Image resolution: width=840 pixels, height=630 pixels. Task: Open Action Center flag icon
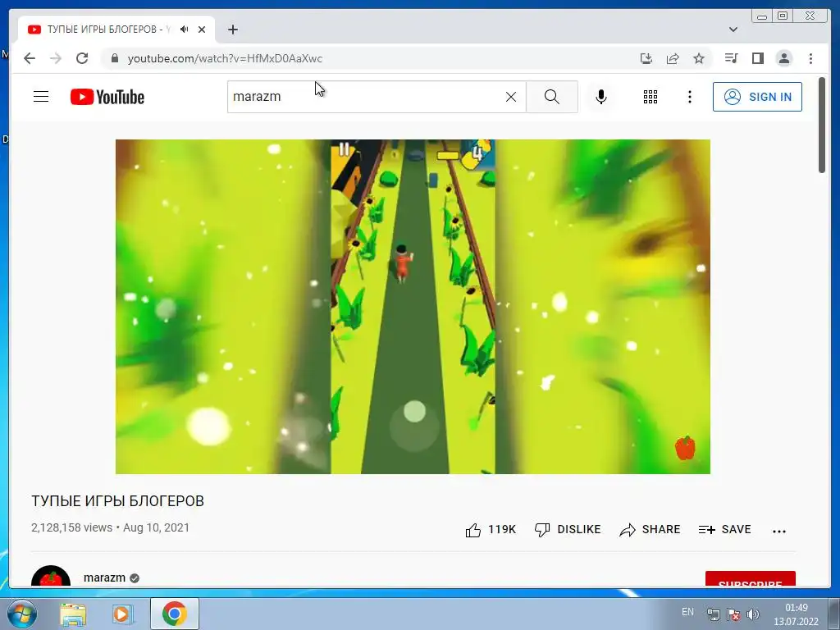[733, 614]
